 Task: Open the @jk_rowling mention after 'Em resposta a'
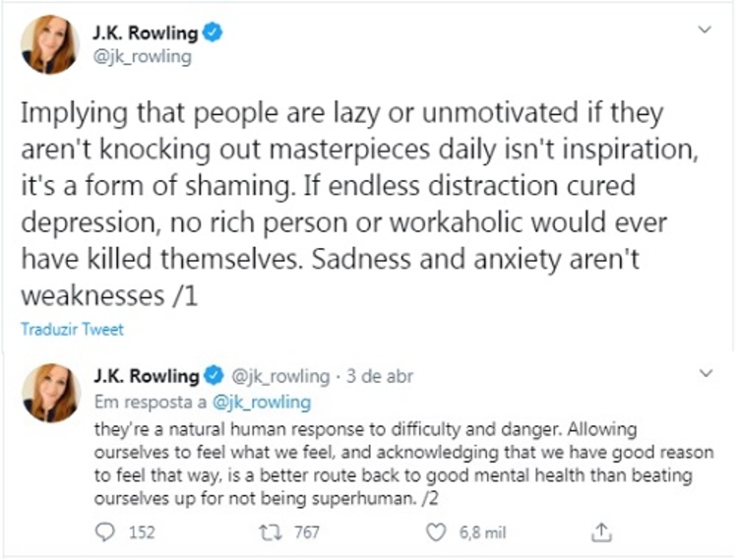(267, 402)
